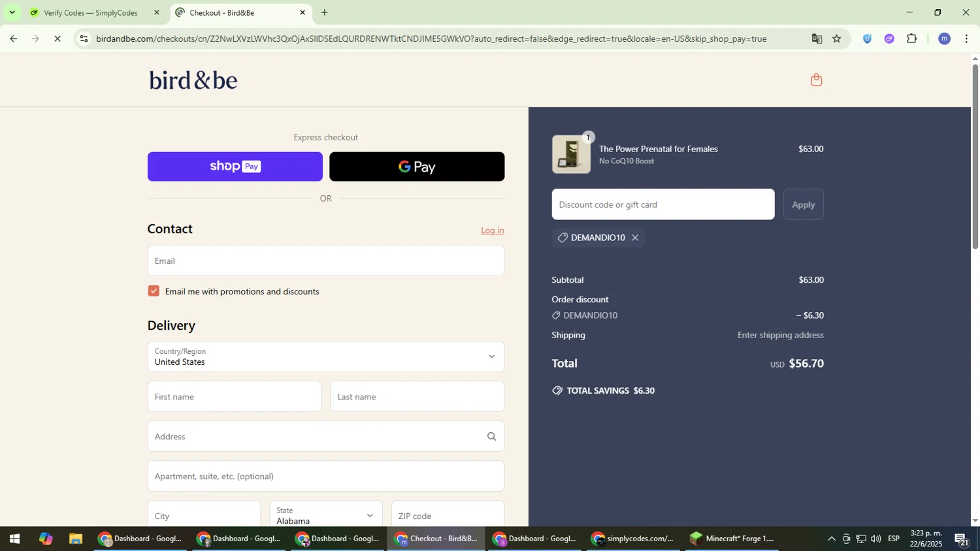Click the Apply discount button
The width and height of the screenshot is (980, 551).
(x=803, y=204)
